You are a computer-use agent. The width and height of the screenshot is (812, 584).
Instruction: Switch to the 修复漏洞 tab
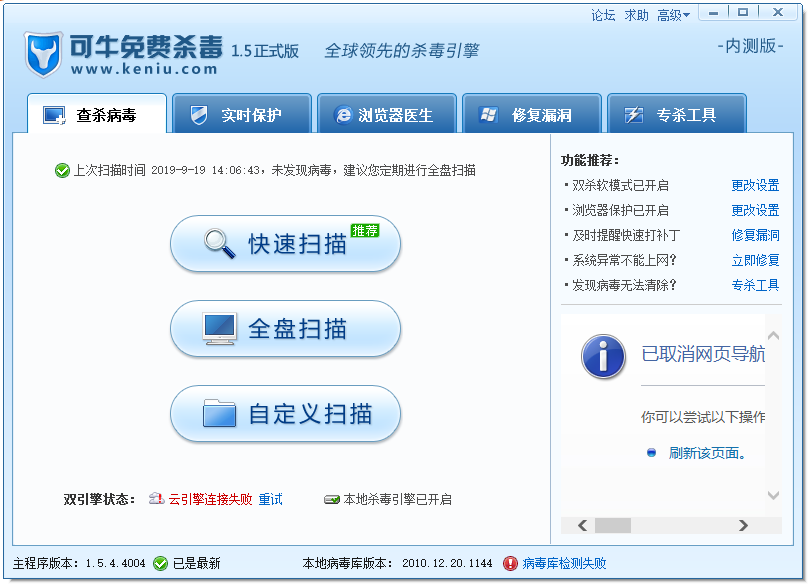532,113
